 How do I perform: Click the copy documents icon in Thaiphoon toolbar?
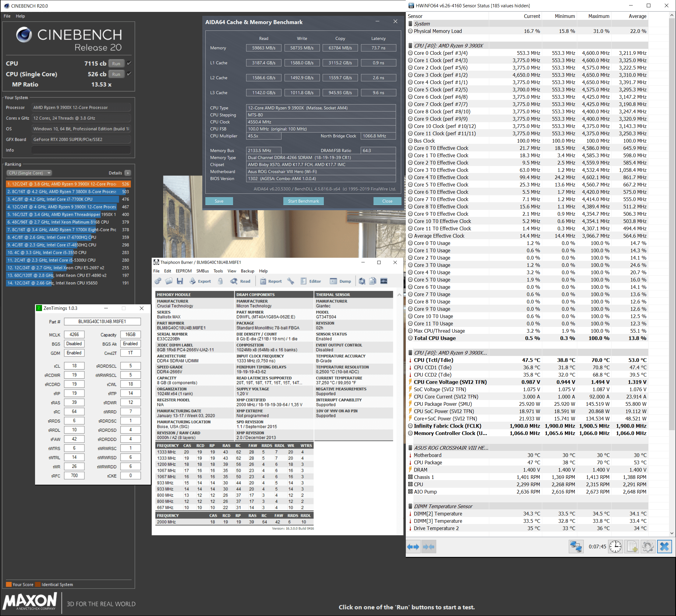pyautogui.click(x=373, y=281)
